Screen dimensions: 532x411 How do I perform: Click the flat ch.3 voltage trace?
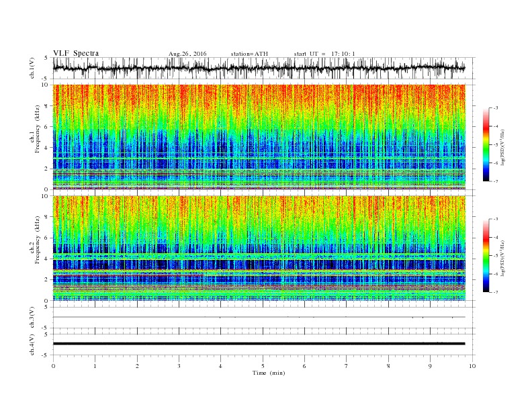[x=259, y=317]
